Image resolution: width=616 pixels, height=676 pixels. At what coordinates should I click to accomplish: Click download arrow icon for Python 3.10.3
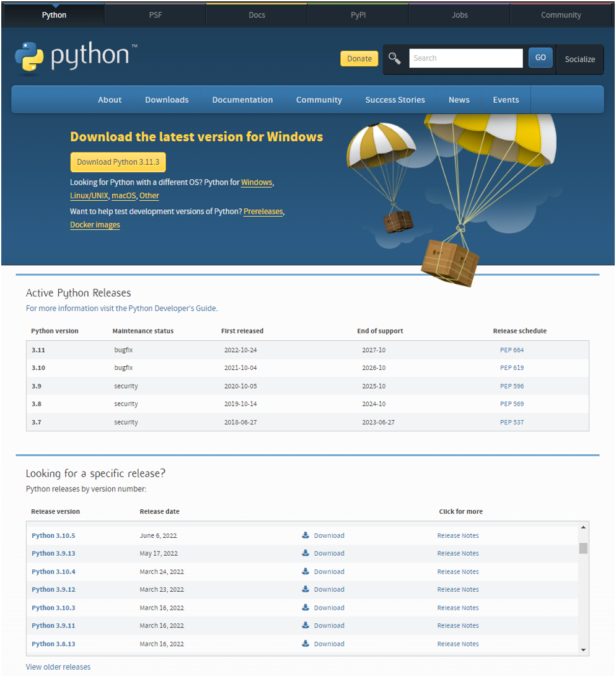click(306, 607)
